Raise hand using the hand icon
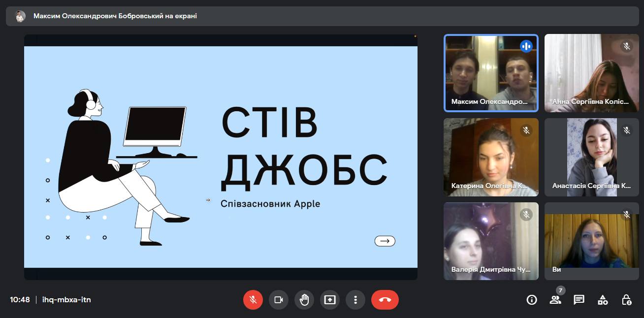 304,300
